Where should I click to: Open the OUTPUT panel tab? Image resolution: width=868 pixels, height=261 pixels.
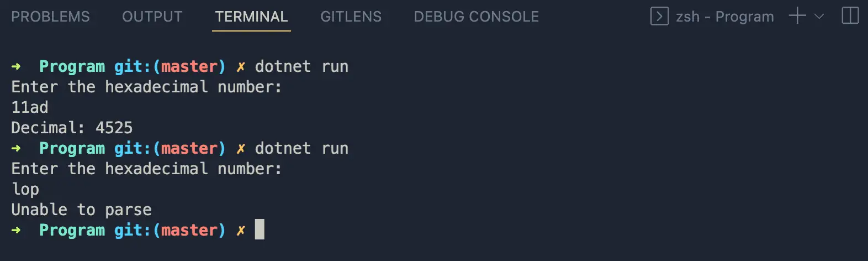pyautogui.click(x=152, y=17)
